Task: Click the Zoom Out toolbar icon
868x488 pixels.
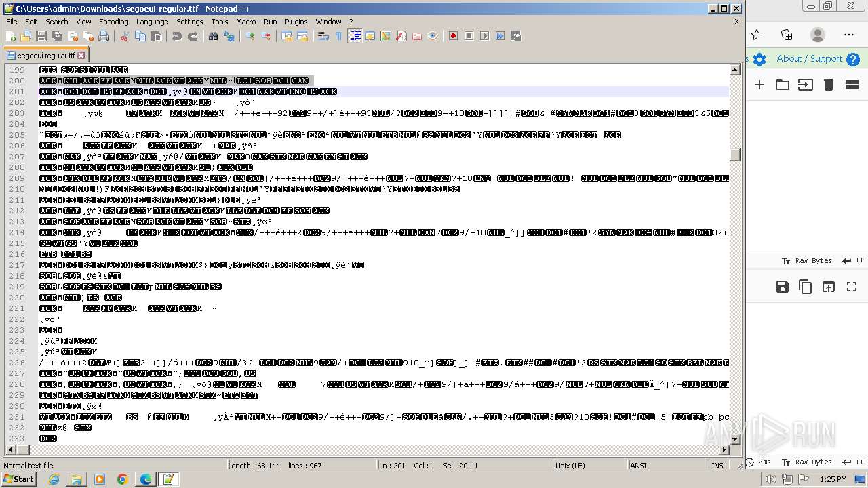Action: 266,36
